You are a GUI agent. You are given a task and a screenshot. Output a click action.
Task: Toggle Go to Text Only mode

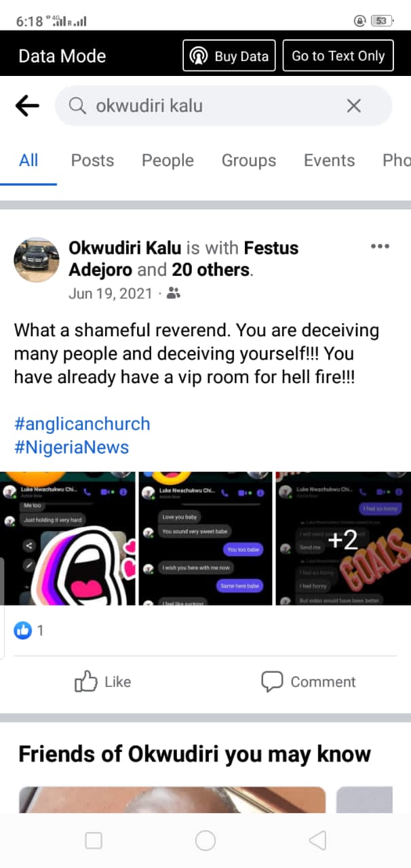pyautogui.click(x=338, y=56)
